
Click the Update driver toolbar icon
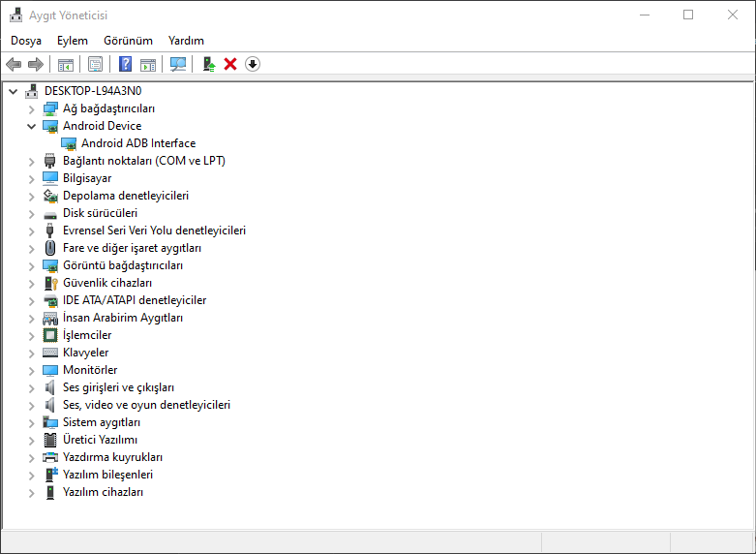[x=209, y=64]
